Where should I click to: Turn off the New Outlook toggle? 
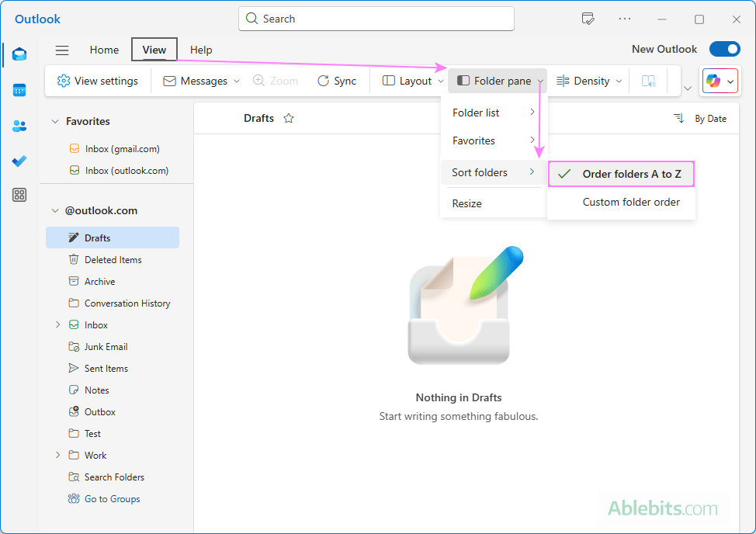pyautogui.click(x=724, y=49)
